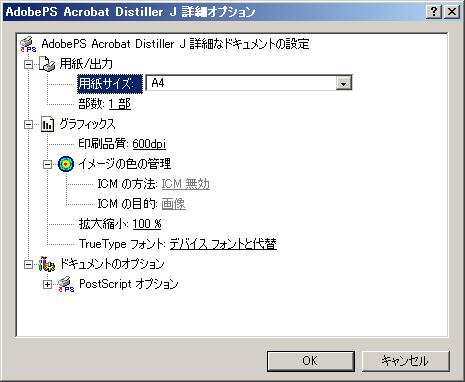The image size is (465, 382).
Task: Collapse the グラフィックス tree node
Action: 29,125
